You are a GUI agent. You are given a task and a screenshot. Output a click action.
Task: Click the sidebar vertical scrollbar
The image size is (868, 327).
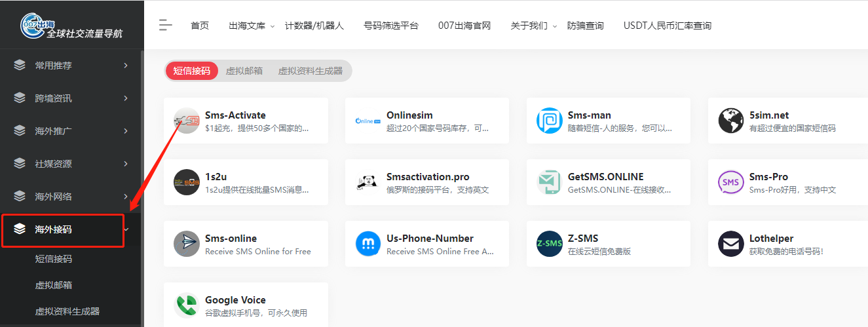142,187
